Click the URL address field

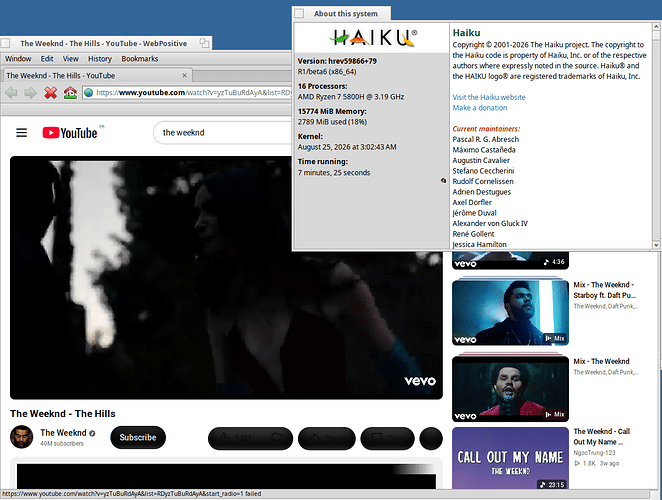188,92
